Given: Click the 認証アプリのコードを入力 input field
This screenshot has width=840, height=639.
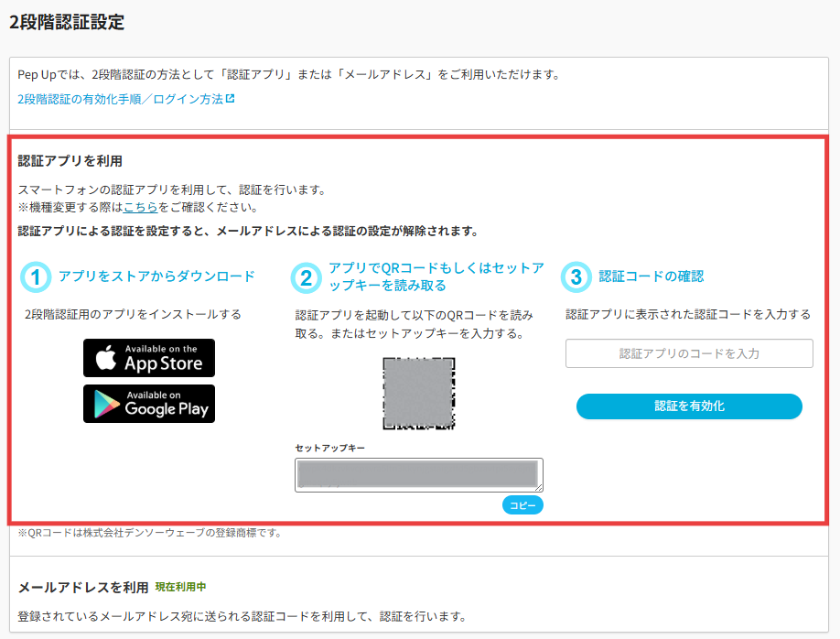Looking at the screenshot, I should (689, 353).
